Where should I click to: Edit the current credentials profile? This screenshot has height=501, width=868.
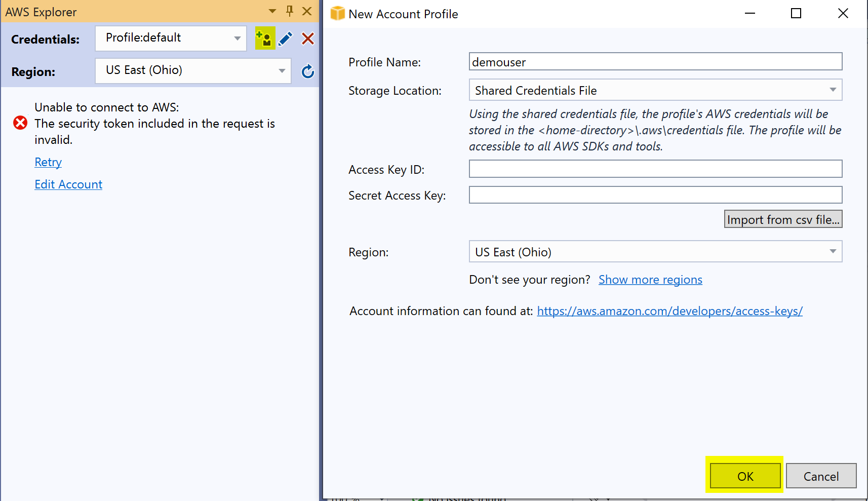pos(286,38)
